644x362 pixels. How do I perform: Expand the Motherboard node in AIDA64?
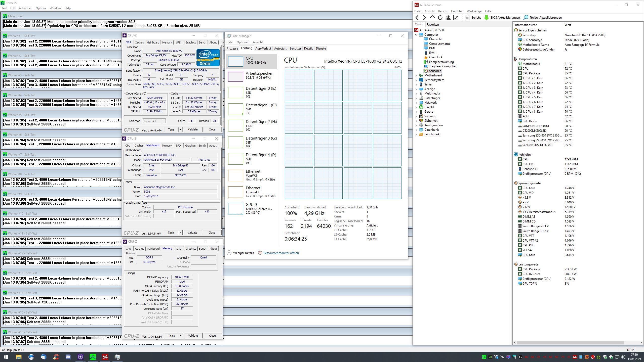(x=416, y=75)
